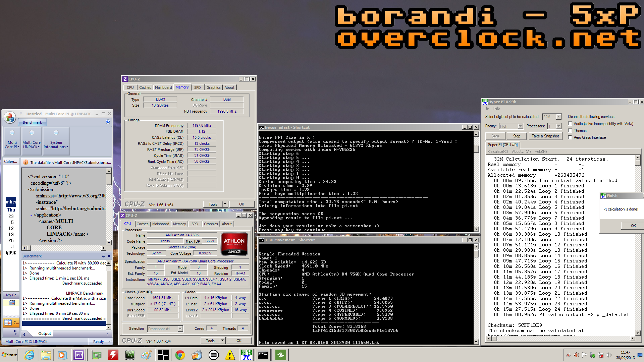Open Internet Explorer from the taskbar
Viewport: 644px width, 362px height.
point(29,355)
